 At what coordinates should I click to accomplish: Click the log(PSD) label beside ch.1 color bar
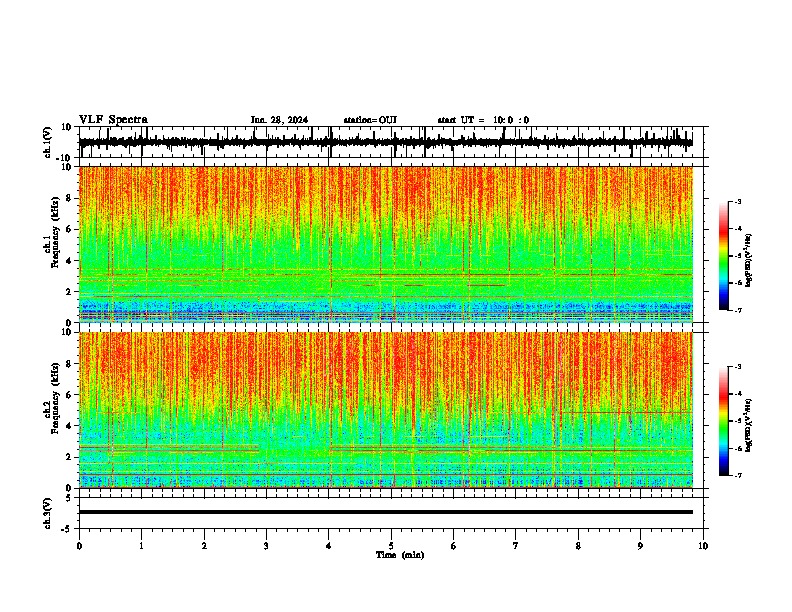[748, 260]
